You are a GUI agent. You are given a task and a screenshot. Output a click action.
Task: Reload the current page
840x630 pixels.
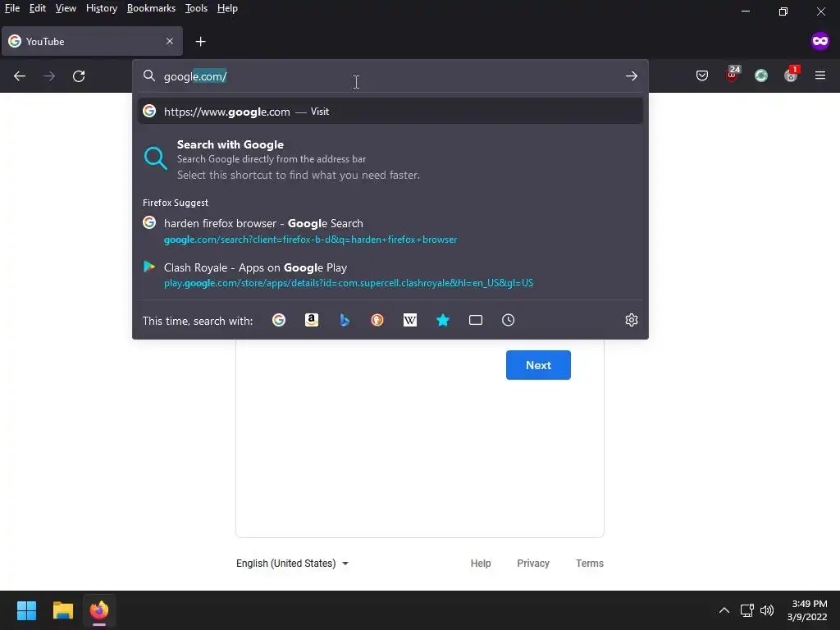coord(79,76)
